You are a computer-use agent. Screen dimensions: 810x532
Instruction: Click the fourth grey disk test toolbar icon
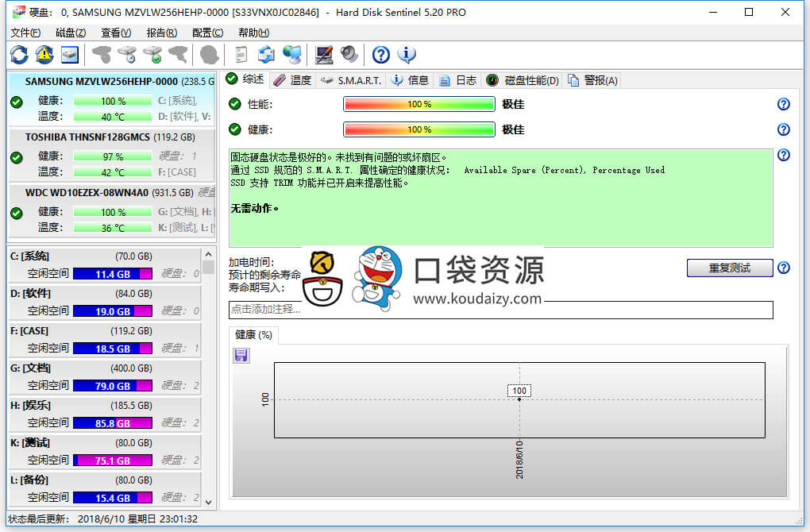pos(178,54)
